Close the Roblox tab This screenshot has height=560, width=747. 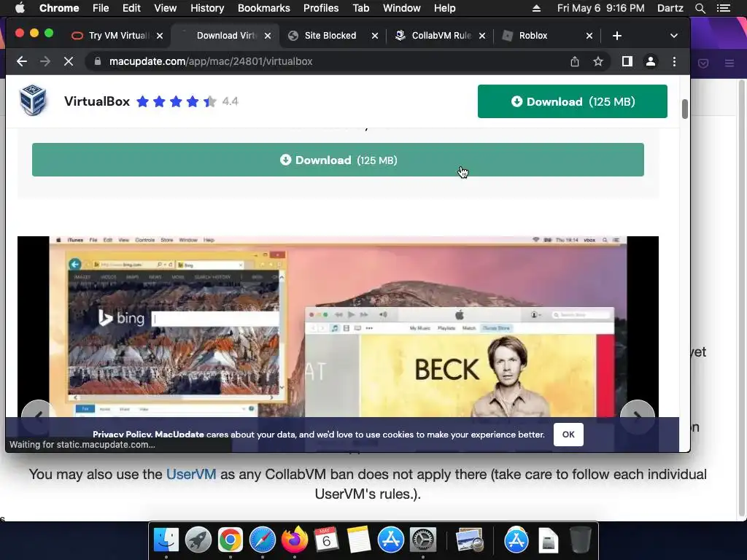pos(589,36)
